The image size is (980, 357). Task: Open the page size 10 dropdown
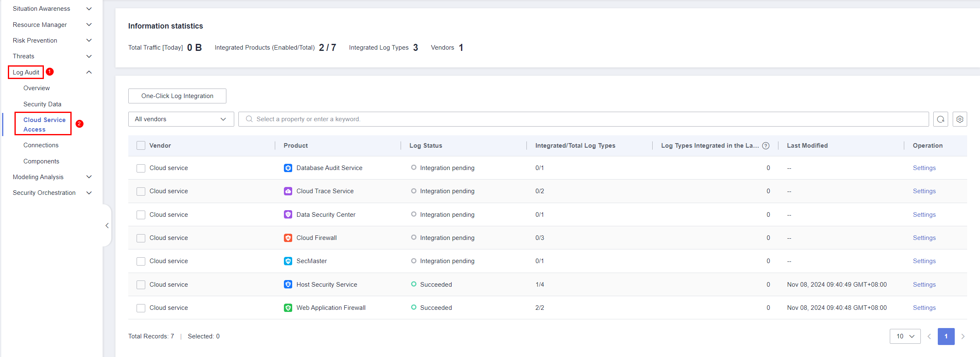click(x=905, y=336)
